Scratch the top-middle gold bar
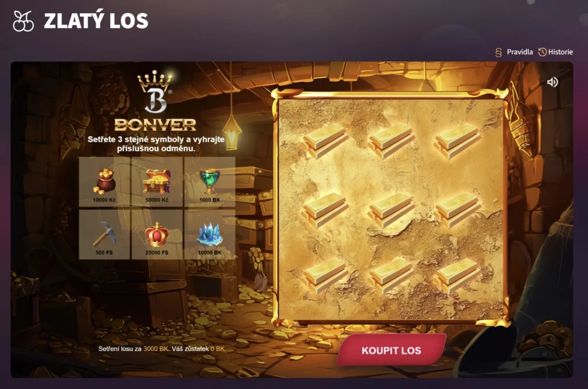Viewport: 588px width, 389px height. click(390, 141)
